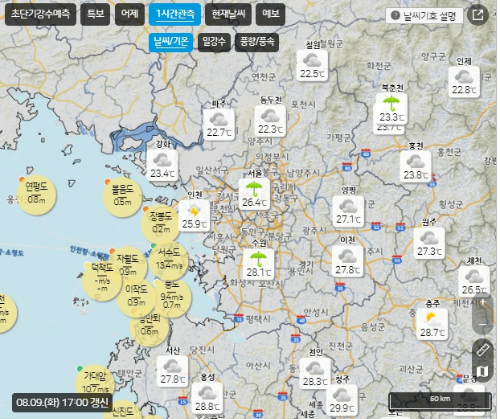Select the 서수도 13.4m/s marine circle
This screenshot has height=419, width=500.
pyautogui.click(x=169, y=260)
